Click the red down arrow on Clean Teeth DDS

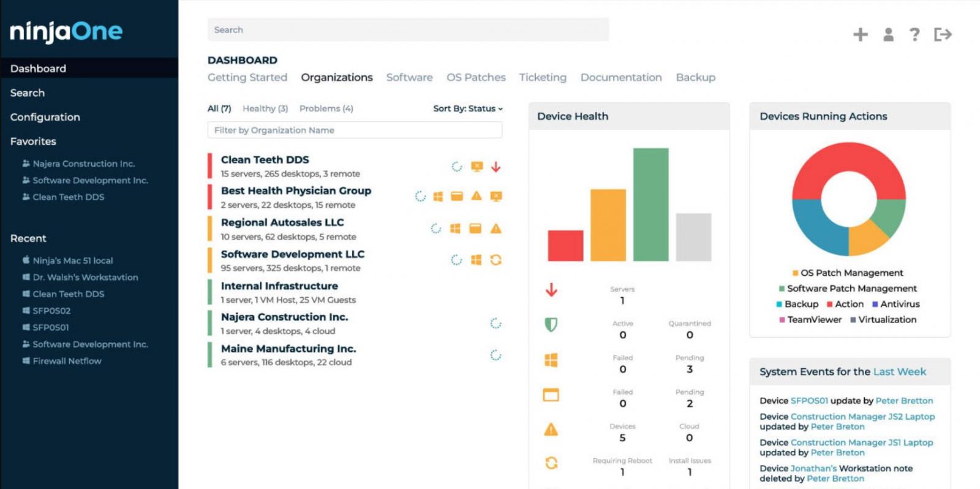[496, 167]
